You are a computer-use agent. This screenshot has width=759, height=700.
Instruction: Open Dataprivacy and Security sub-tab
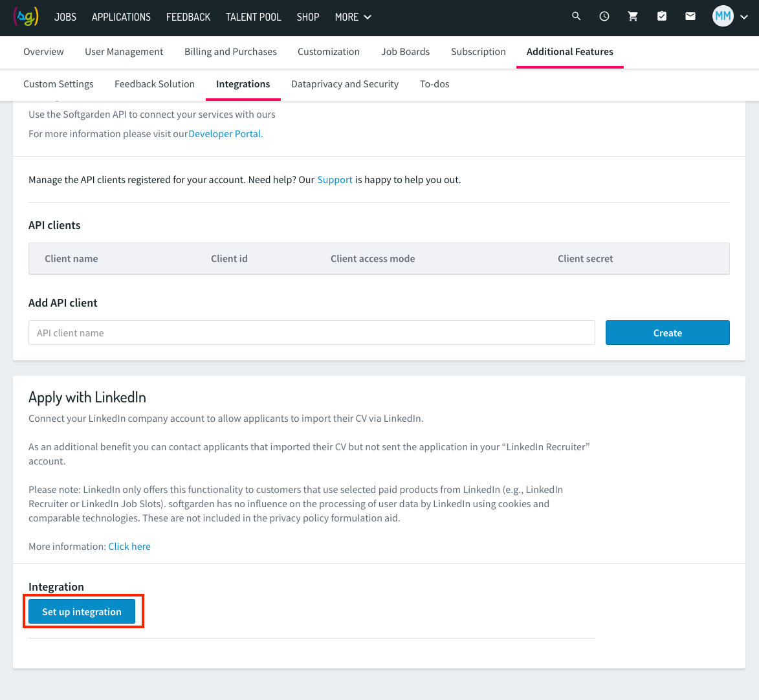(345, 84)
